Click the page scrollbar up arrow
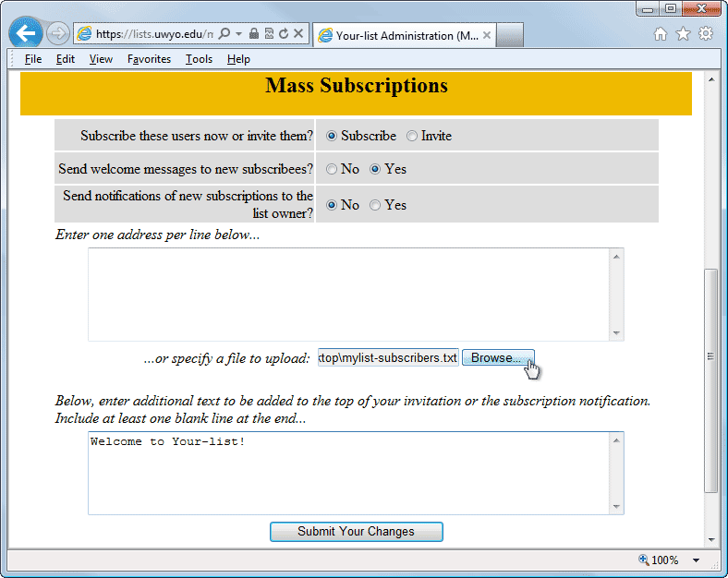The width and height of the screenshot is (728, 578). click(x=711, y=79)
